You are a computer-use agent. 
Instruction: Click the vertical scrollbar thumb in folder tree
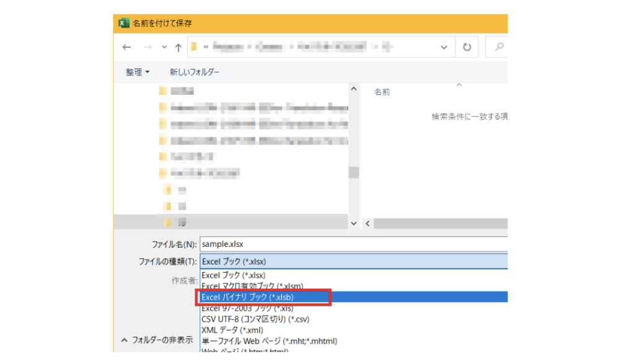click(353, 172)
